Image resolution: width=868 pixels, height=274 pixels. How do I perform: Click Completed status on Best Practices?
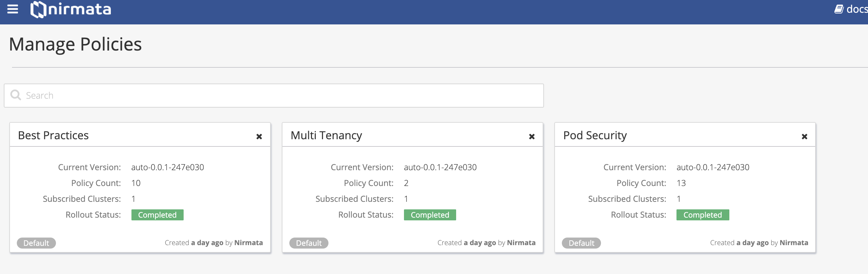click(x=158, y=215)
